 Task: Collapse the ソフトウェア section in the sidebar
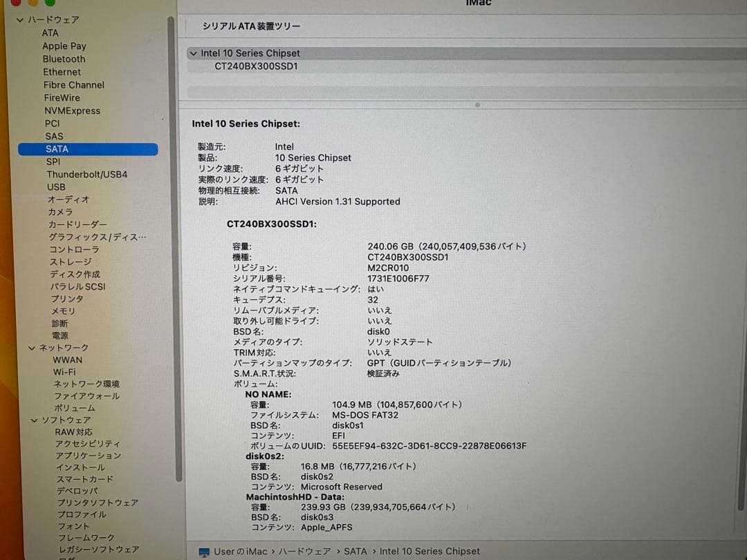[x=33, y=420]
